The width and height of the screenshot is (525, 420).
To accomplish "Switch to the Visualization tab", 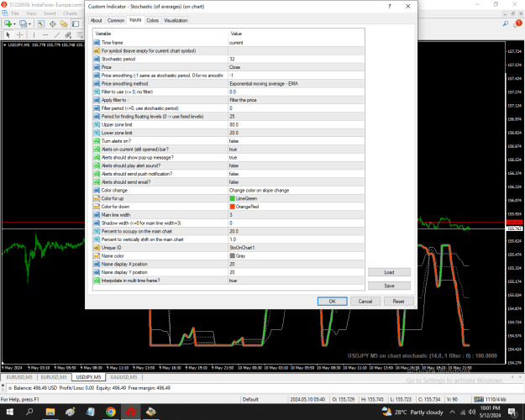I will (176, 20).
